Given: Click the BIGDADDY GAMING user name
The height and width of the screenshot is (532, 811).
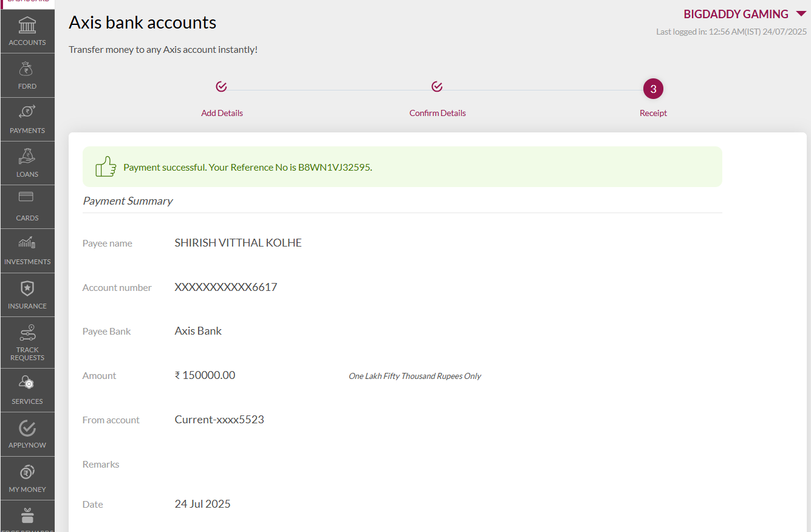Looking at the screenshot, I should 736,14.
